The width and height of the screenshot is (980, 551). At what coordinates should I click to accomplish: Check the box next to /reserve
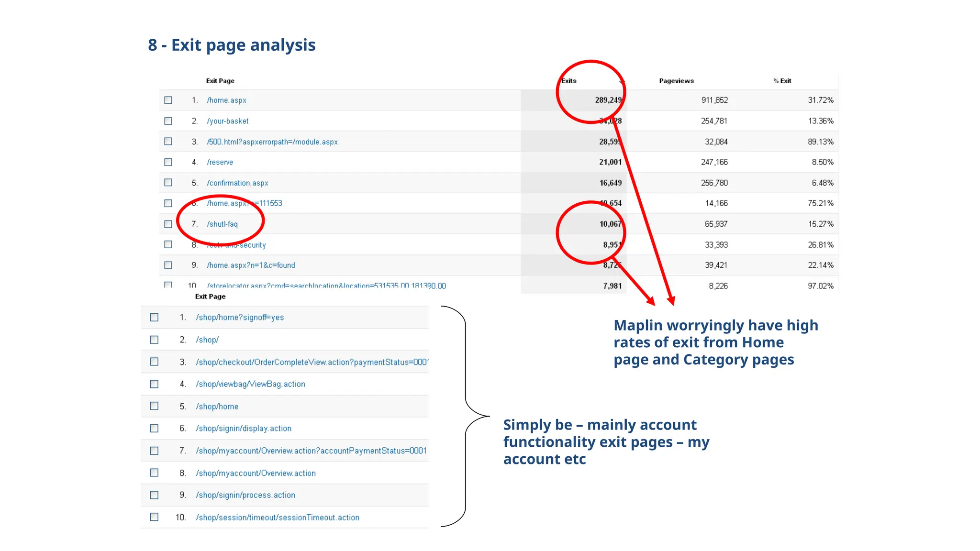pos(168,162)
